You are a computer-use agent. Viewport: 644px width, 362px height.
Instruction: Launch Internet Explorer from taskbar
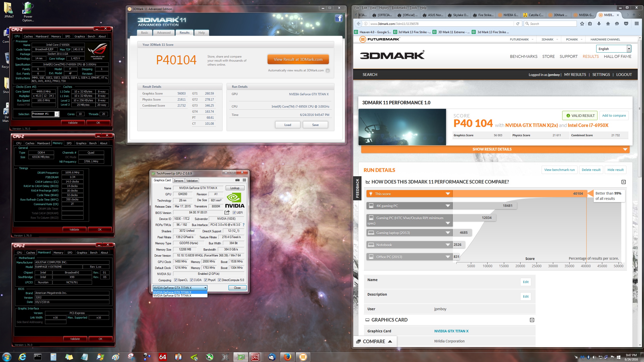click(x=22, y=357)
